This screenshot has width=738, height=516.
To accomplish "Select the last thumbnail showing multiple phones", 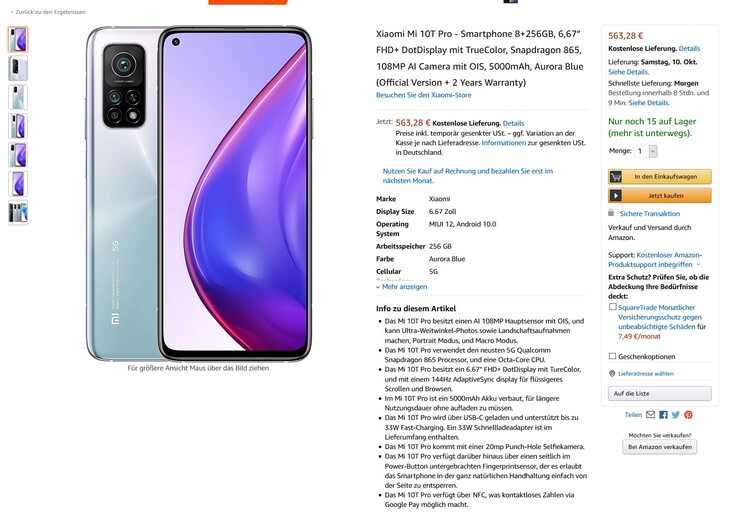I will click(x=18, y=212).
